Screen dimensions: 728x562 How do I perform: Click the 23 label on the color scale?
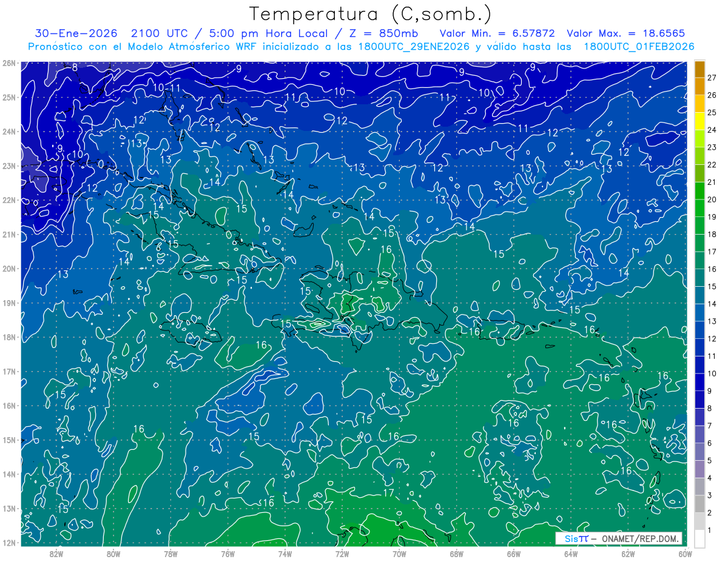click(x=712, y=147)
